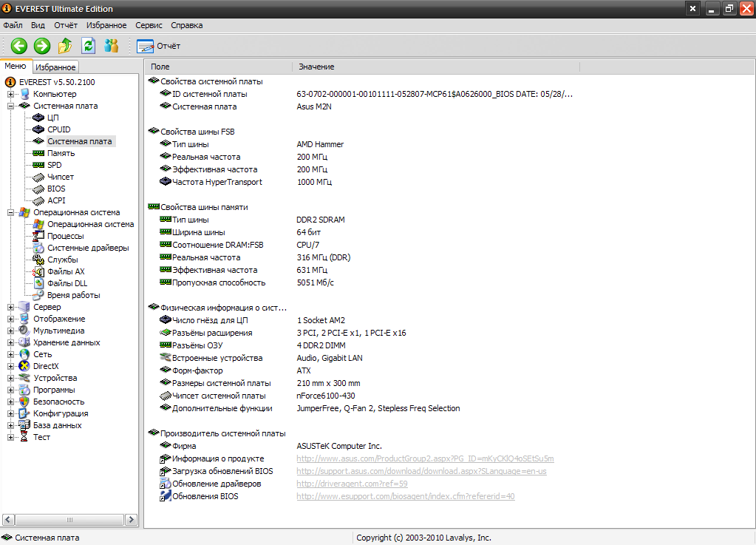Open the Процессы tree entry
The width and height of the screenshot is (756, 545).
tap(65, 236)
